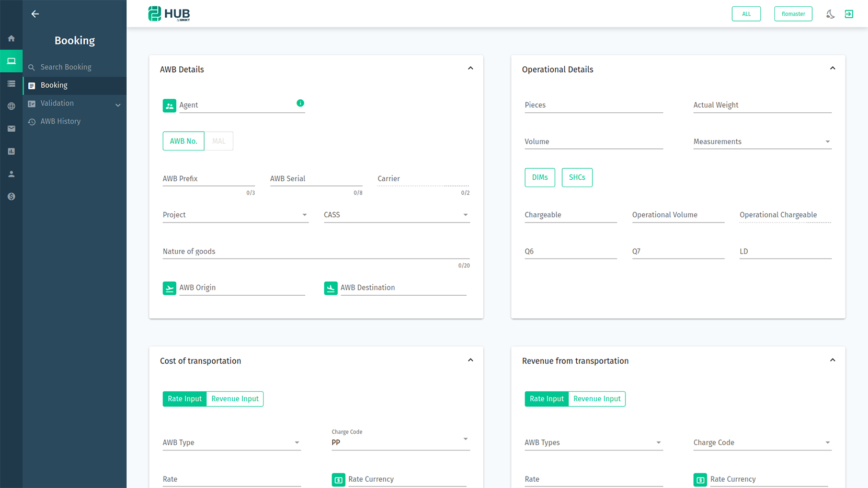Open the user profile icon in the sidebar
The width and height of the screenshot is (868, 488).
tap(11, 174)
